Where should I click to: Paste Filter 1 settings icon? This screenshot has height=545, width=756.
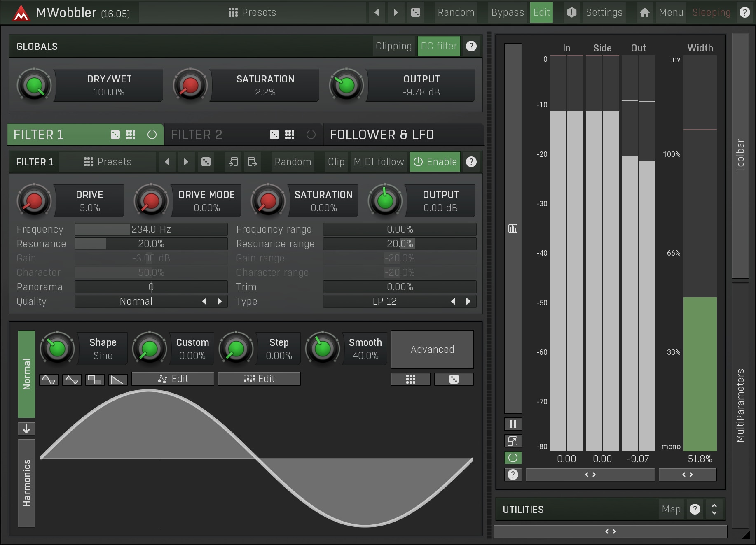252,162
